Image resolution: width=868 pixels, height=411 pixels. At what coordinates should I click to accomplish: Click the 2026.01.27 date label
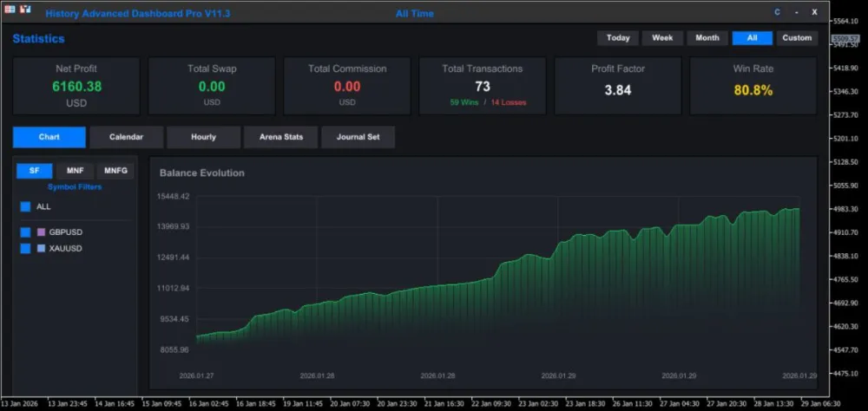(x=196, y=375)
